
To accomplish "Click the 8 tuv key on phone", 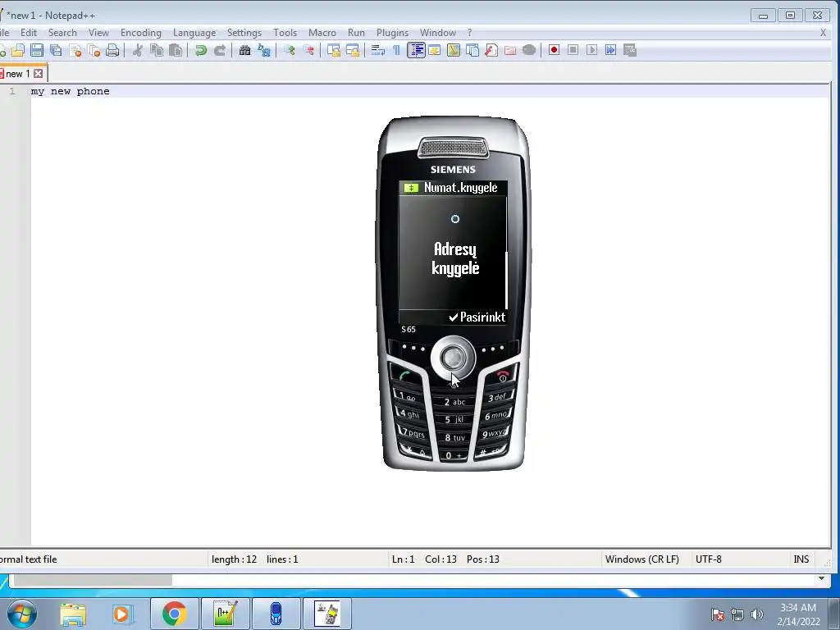I will coord(454,438).
